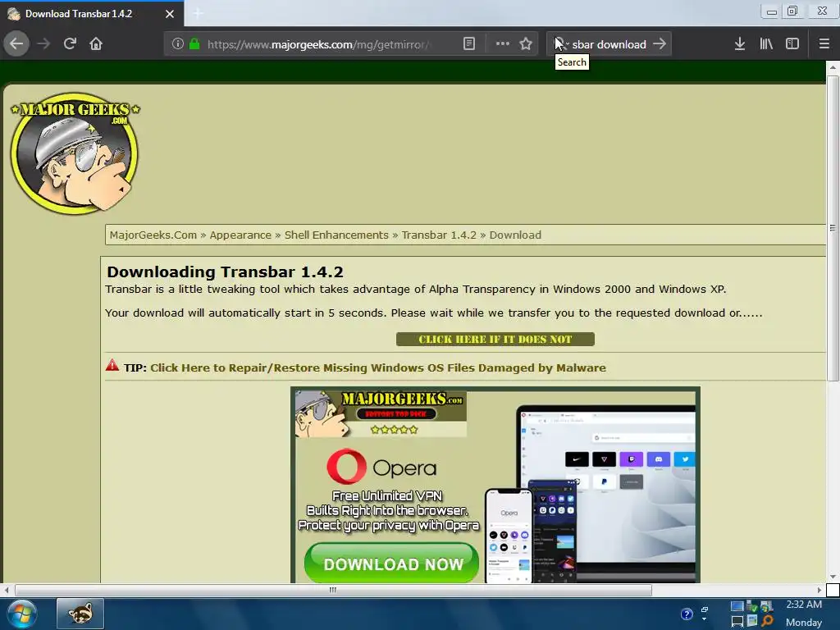Click the horizontal scrollbar left arrow
This screenshot has height=630, width=840.
coord(7,590)
